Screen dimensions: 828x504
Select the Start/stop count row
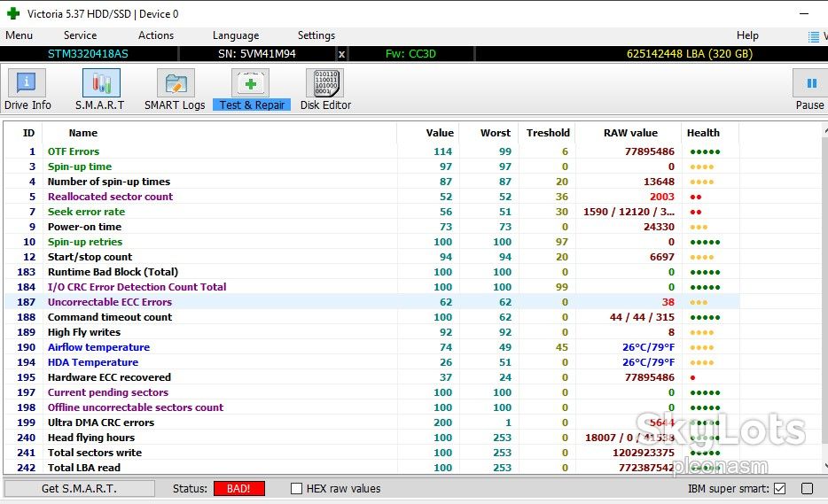371,257
